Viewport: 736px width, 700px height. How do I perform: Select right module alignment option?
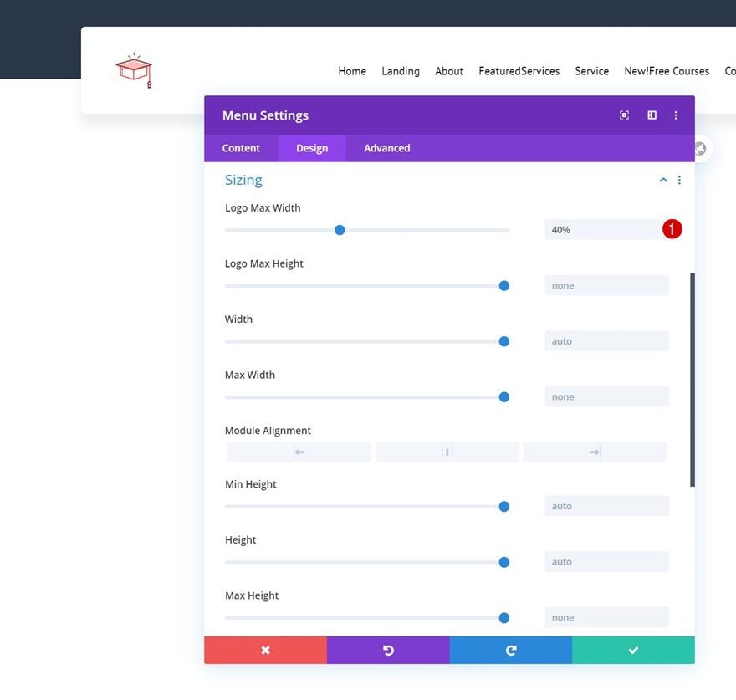click(595, 452)
